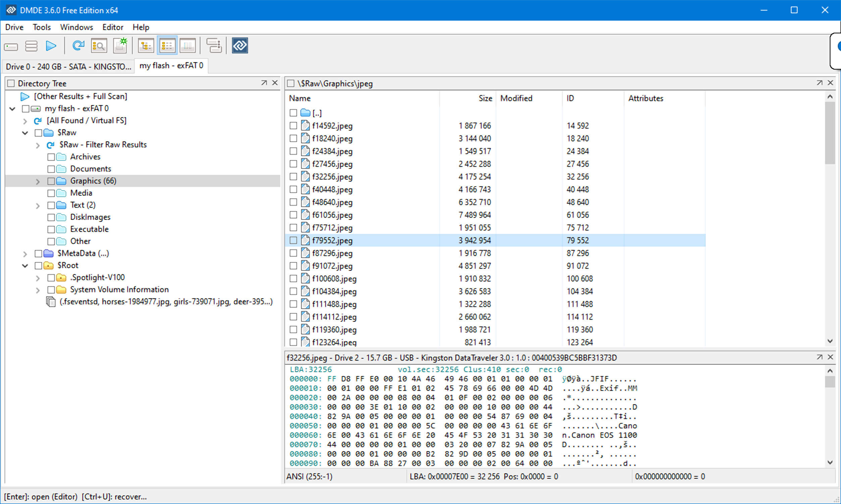
Task: Open the Partitions list toolbar icon
Action: [x=31, y=46]
